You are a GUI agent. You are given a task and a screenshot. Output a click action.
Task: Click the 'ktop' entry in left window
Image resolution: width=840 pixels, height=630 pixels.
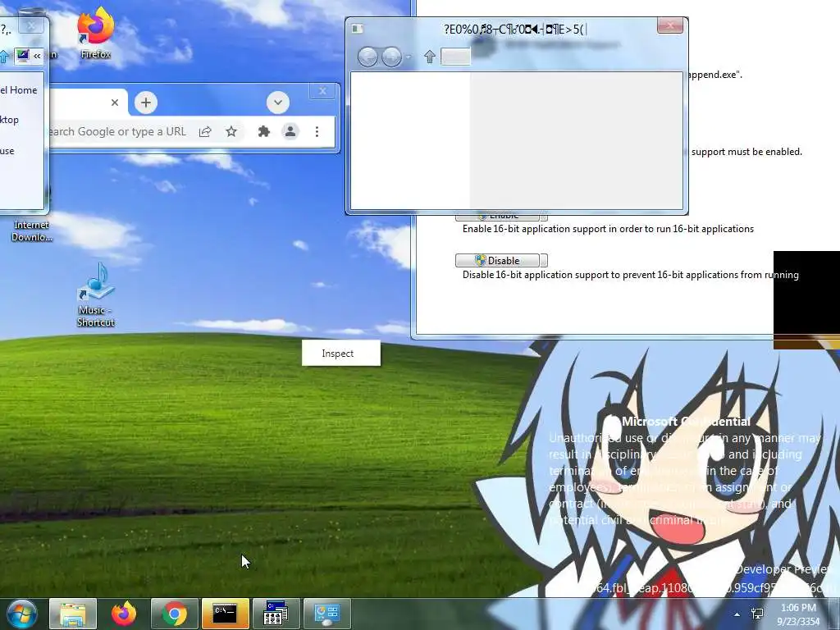(10, 120)
